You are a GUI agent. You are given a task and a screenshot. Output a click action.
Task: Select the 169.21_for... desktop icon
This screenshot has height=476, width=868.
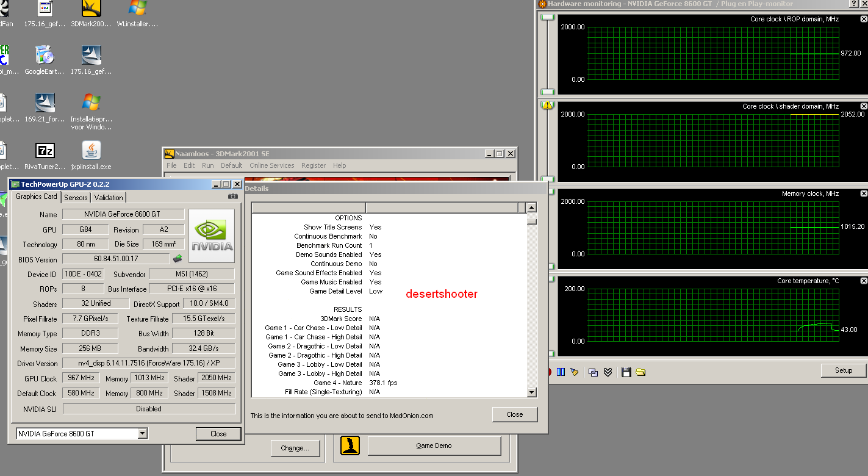point(44,107)
